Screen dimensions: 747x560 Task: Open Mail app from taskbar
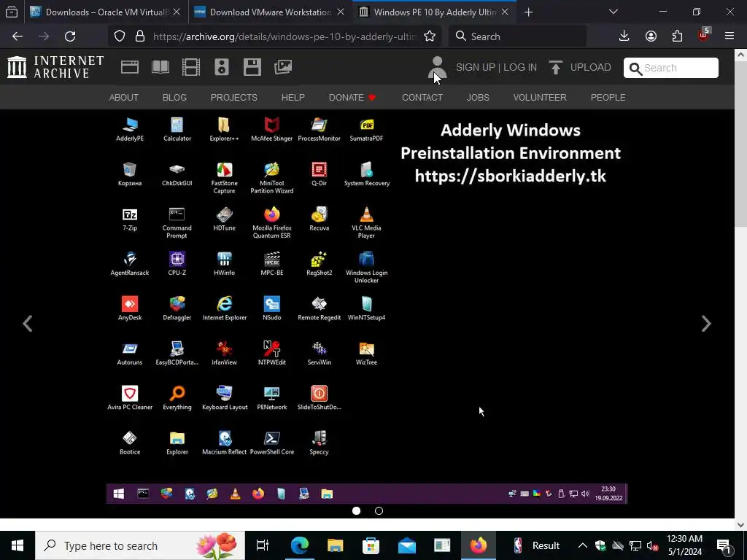pos(407,545)
